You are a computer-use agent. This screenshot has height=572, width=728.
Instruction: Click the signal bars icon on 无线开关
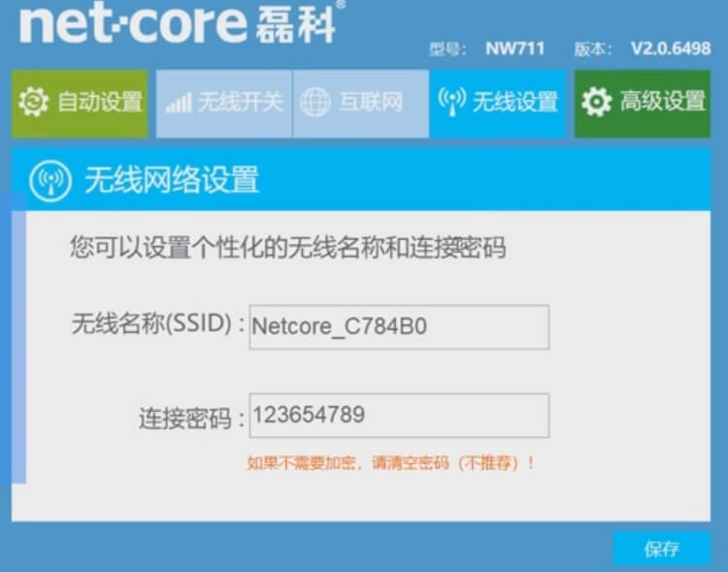pos(179,103)
